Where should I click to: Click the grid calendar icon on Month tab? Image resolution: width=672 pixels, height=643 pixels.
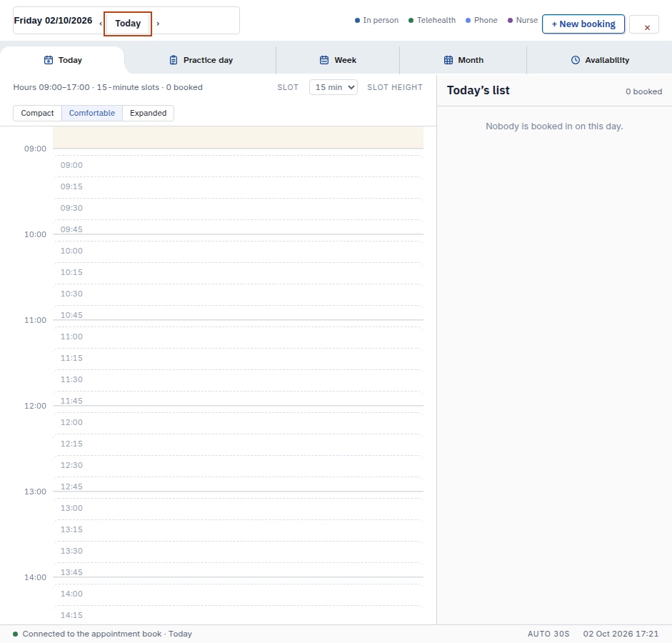point(448,60)
